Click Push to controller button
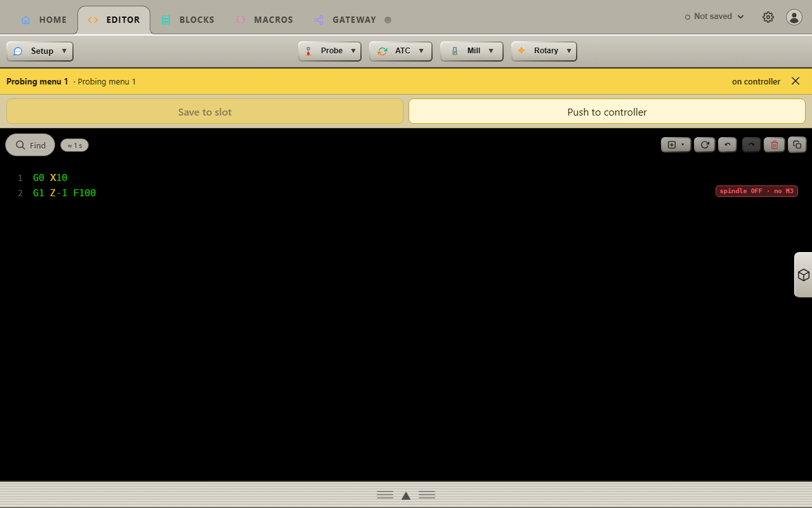This screenshot has width=812, height=508. coord(607,111)
